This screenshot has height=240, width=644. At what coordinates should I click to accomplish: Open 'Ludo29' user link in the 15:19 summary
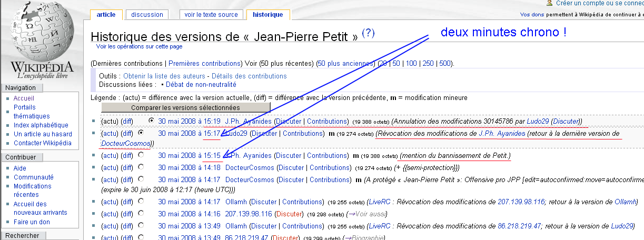coord(538,121)
